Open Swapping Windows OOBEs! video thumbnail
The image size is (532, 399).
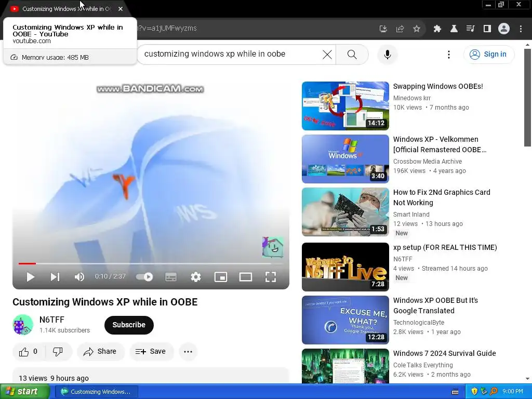(345, 106)
